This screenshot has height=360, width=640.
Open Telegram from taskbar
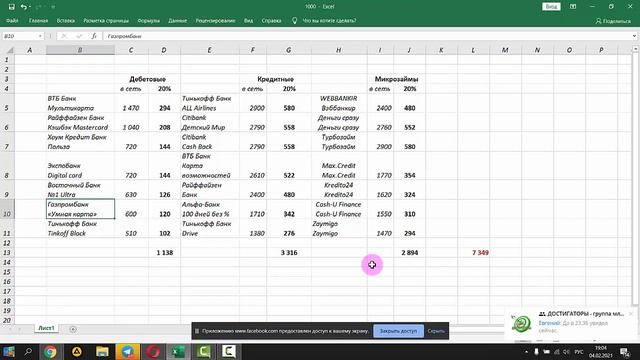tap(127, 351)
